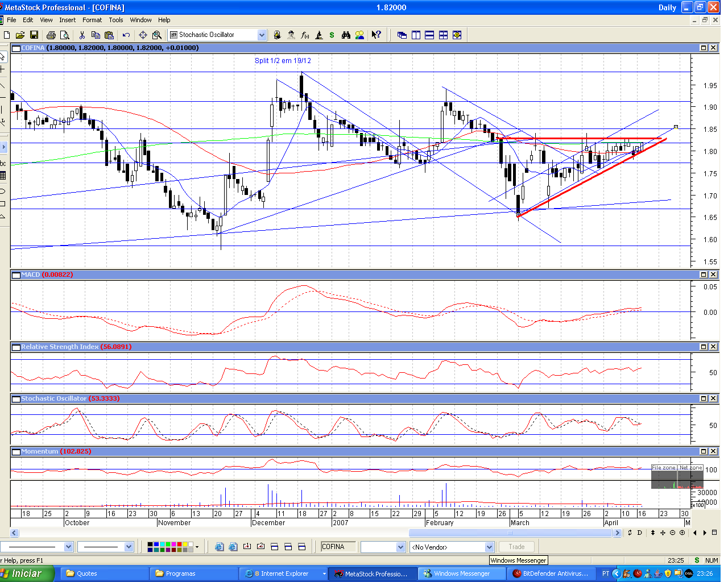
Task: Pick the bright blue color swatch
Action: [x=156, y=544]
